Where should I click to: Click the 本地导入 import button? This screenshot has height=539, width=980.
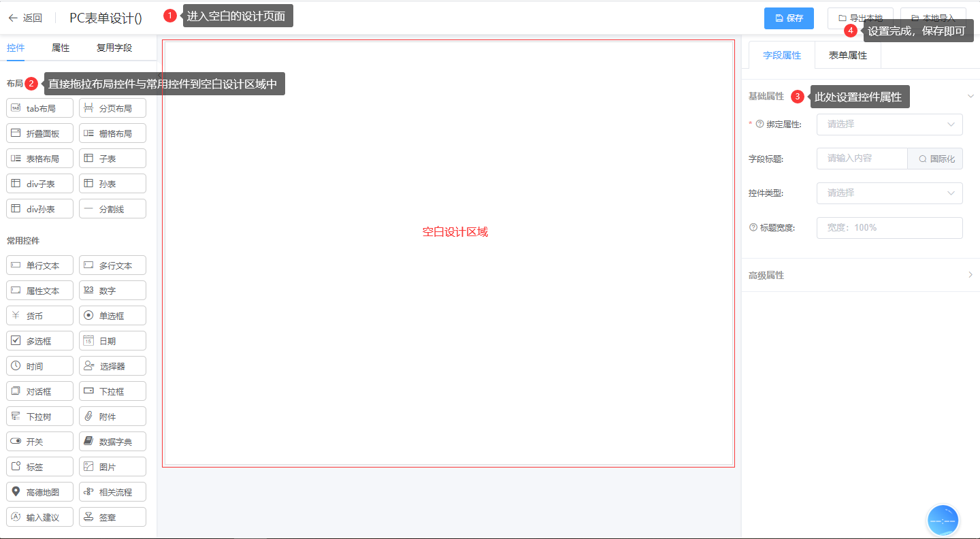point(933,18)
